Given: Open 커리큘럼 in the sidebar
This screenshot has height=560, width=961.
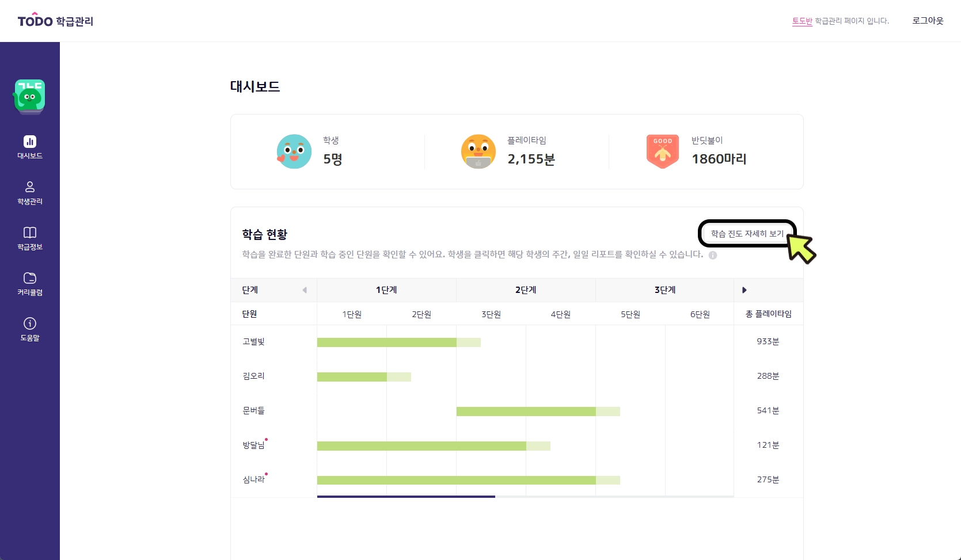Looking at the screenshot, I should 30,284.
